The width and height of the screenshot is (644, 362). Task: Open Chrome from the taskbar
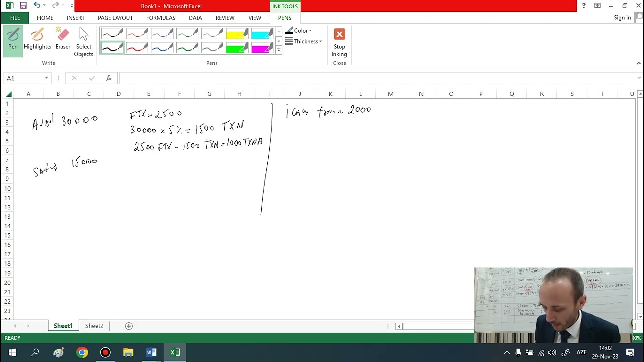tap(82, 352)
